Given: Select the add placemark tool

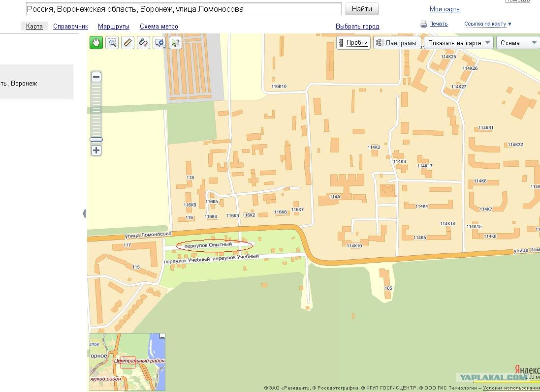Looking at the screenshot, I should coord(159,43).
